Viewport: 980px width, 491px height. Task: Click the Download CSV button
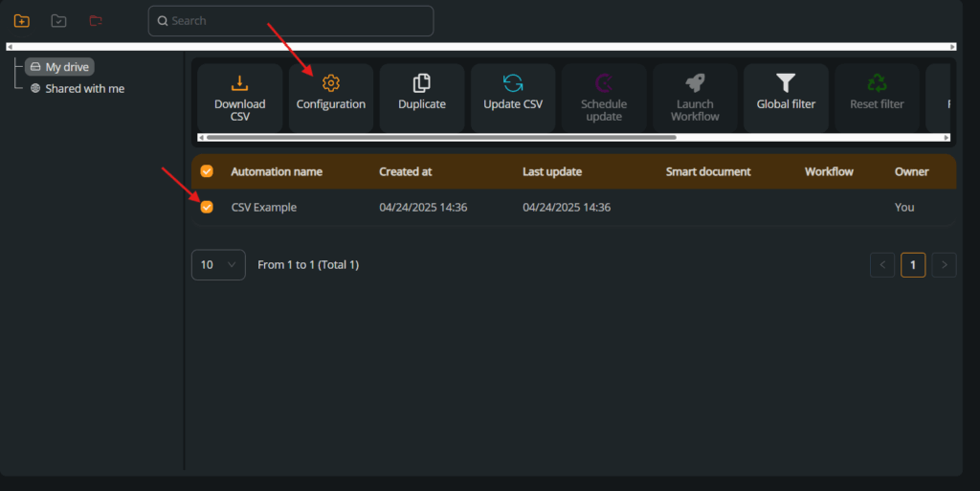240,98
